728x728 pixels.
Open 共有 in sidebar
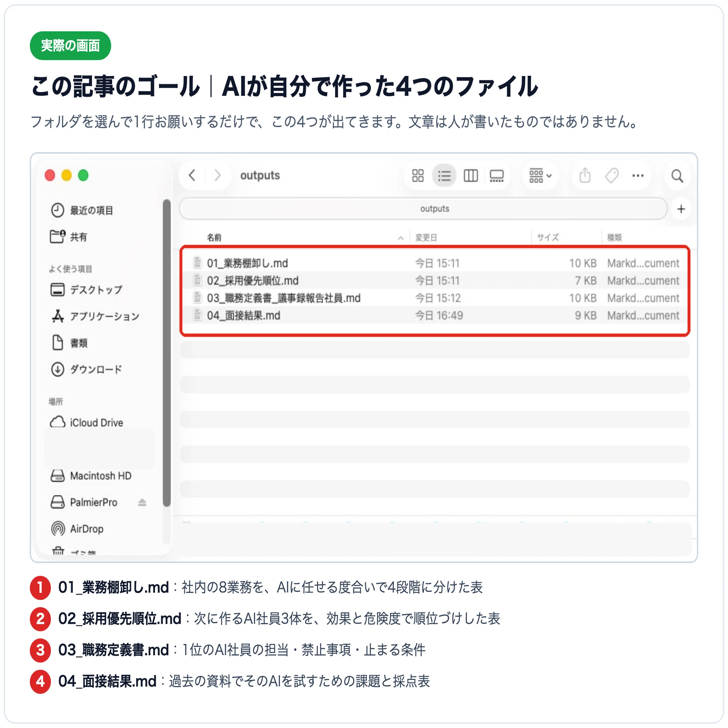(x=68, y=237)
